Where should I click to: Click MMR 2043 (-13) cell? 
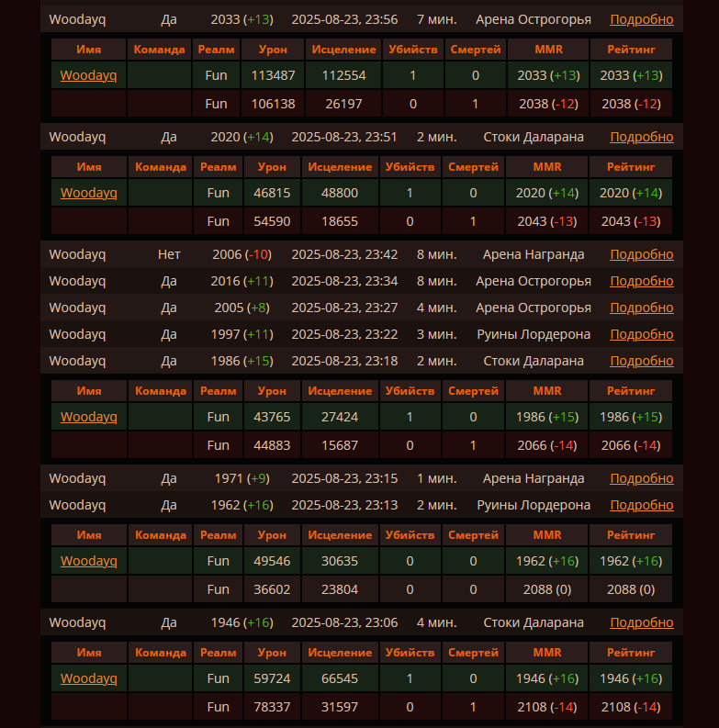pos(547,221)
